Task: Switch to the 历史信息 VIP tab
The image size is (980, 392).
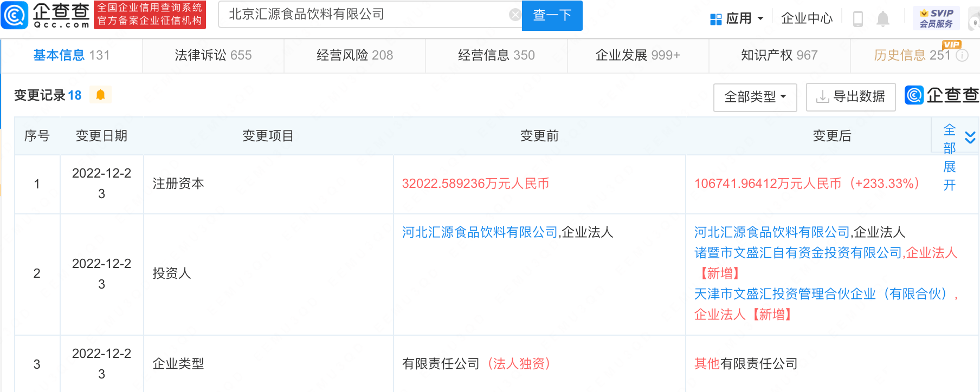Action: tap(915, 55)
